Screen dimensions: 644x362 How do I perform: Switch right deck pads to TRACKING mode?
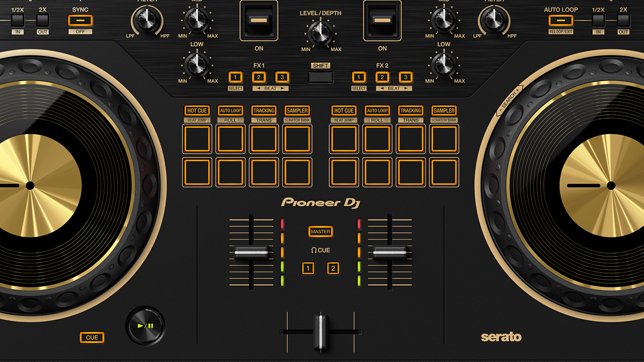click(x=411, y=111)
